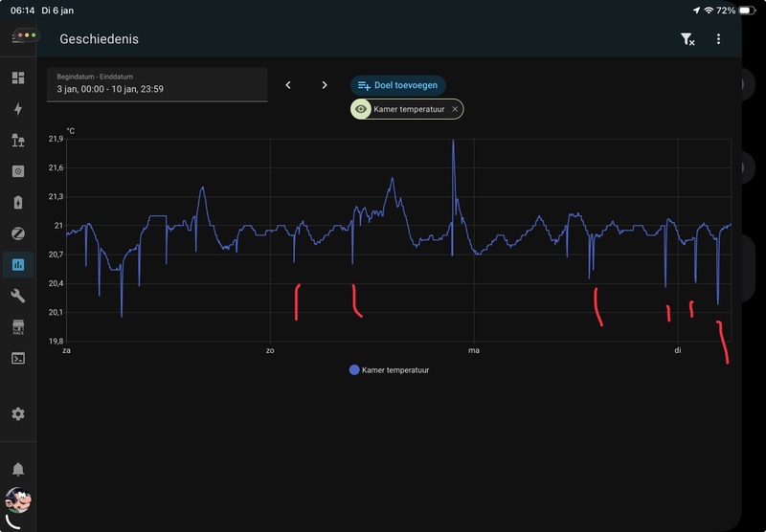Open the three-dot overflow menu
This screenshot has height=532, width=766.
click(x=718, y=39)
